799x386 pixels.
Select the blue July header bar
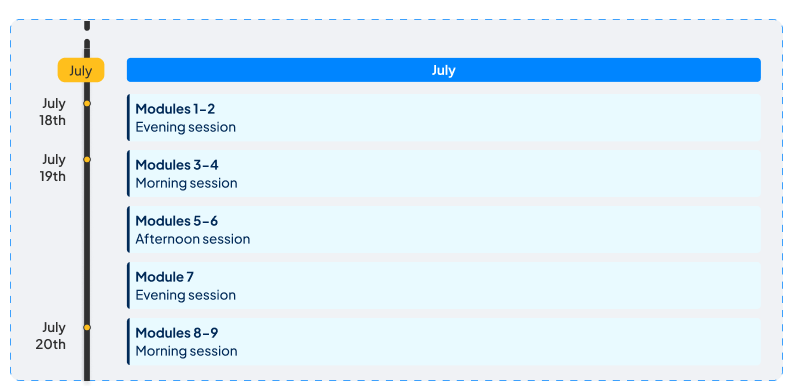pos(443,70)
